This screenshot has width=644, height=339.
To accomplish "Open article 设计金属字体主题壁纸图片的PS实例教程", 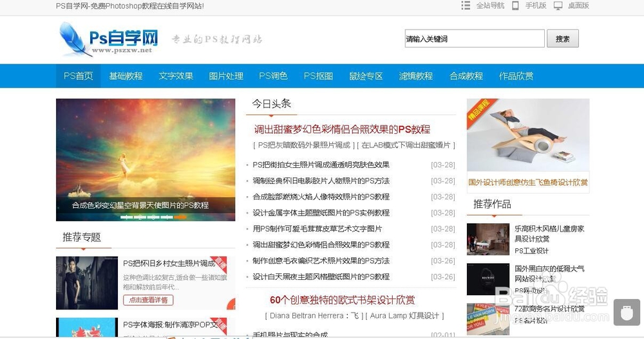I will click(x=321, y=212).
